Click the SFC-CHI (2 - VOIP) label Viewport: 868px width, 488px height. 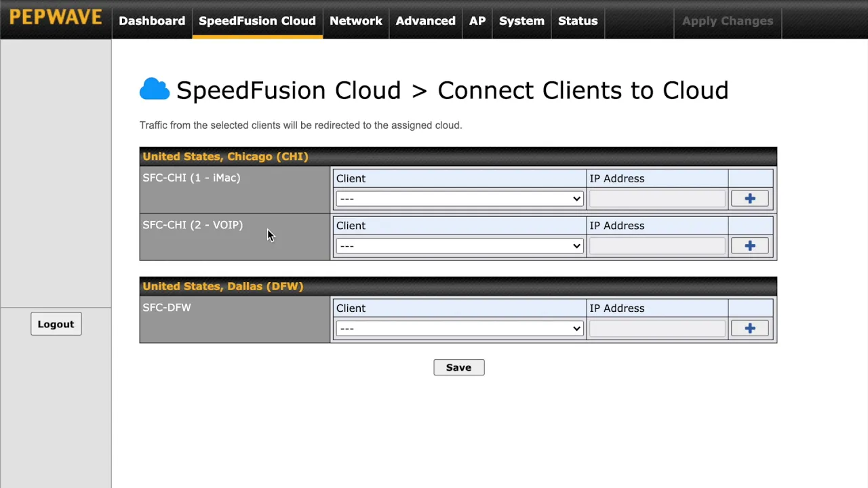point(193,225)
